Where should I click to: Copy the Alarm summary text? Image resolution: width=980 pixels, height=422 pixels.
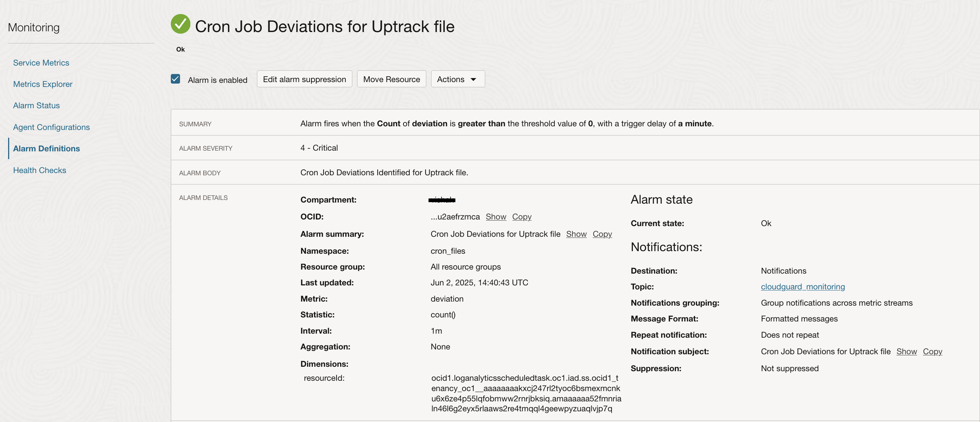602,234
